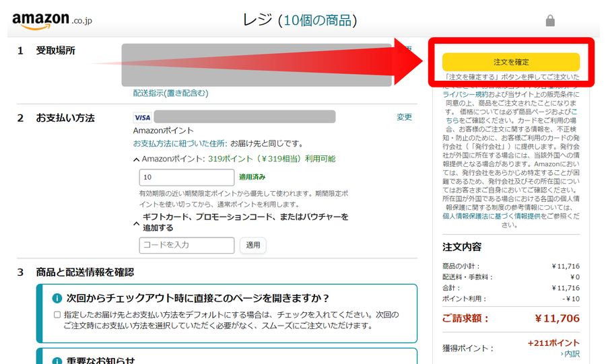Click the VISA card logo
Viewport: 606px width, 364px height.
coord(142,117)
